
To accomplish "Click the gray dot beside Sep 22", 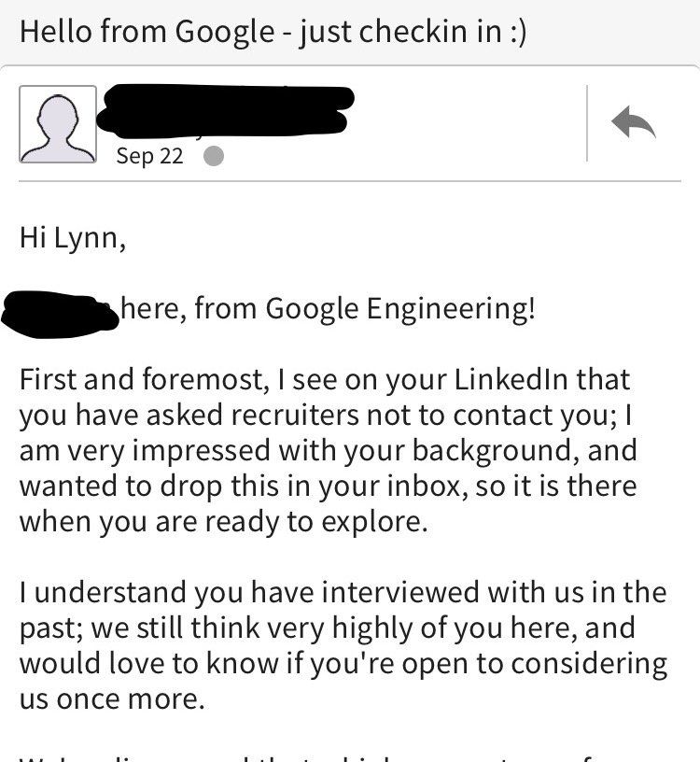I will tap(214, 156).
